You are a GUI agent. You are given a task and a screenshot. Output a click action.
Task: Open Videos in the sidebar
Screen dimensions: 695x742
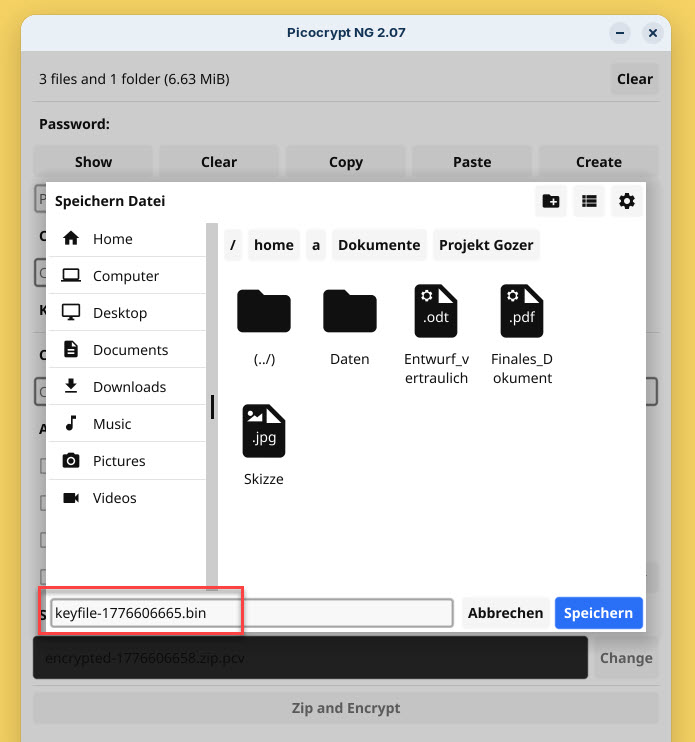tap(114, 498)
